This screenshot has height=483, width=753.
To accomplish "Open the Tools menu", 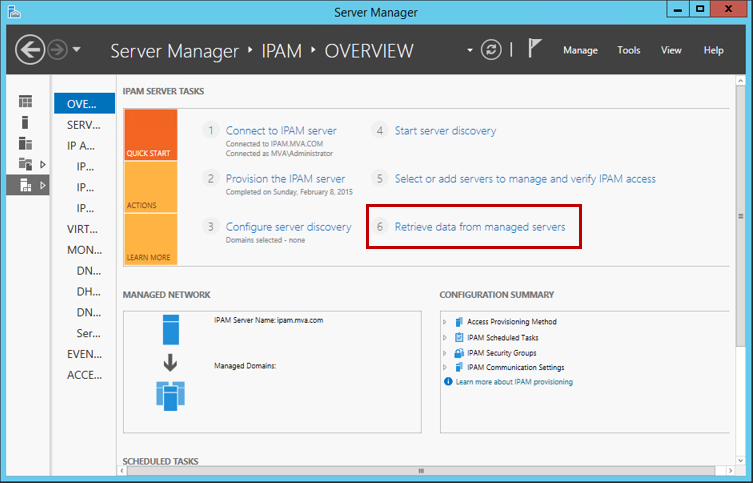I will [x=629, y=50].
